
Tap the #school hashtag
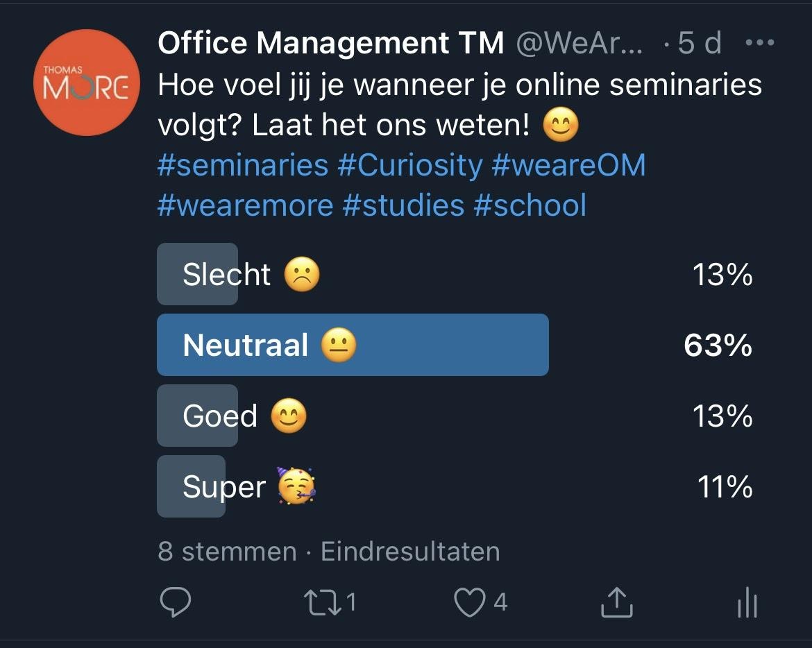coord(530,206)
